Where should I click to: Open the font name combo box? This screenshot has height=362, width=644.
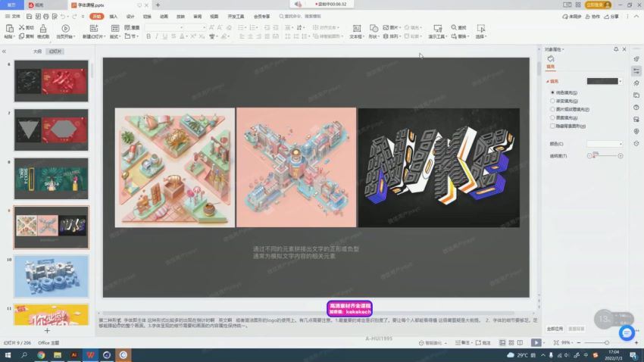pos(164,27)
